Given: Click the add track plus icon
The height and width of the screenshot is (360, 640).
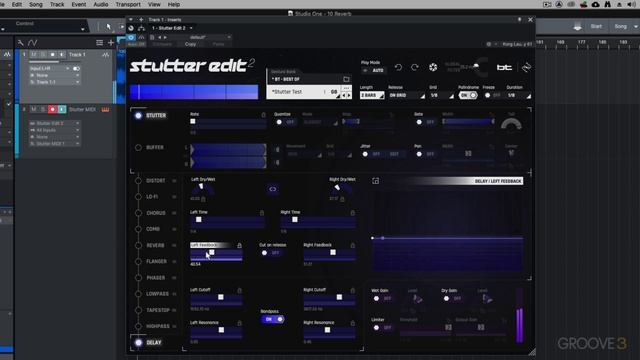Looking at the screenshot, I should click(x=111, y=42).
